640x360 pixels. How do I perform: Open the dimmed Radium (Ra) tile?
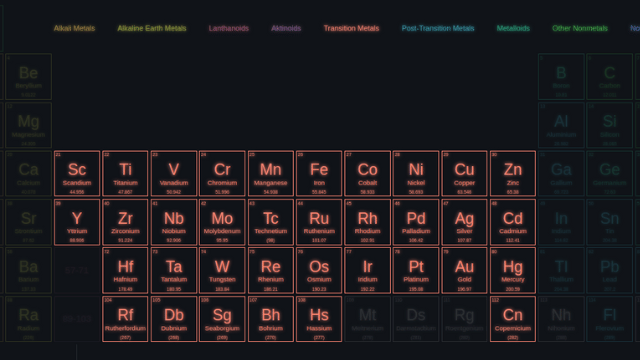point(29,319)
